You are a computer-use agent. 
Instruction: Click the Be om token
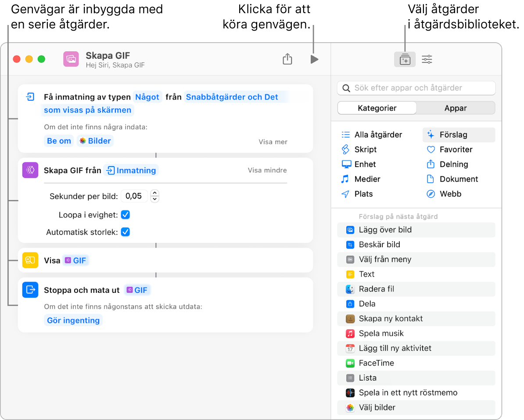[58, 141]
